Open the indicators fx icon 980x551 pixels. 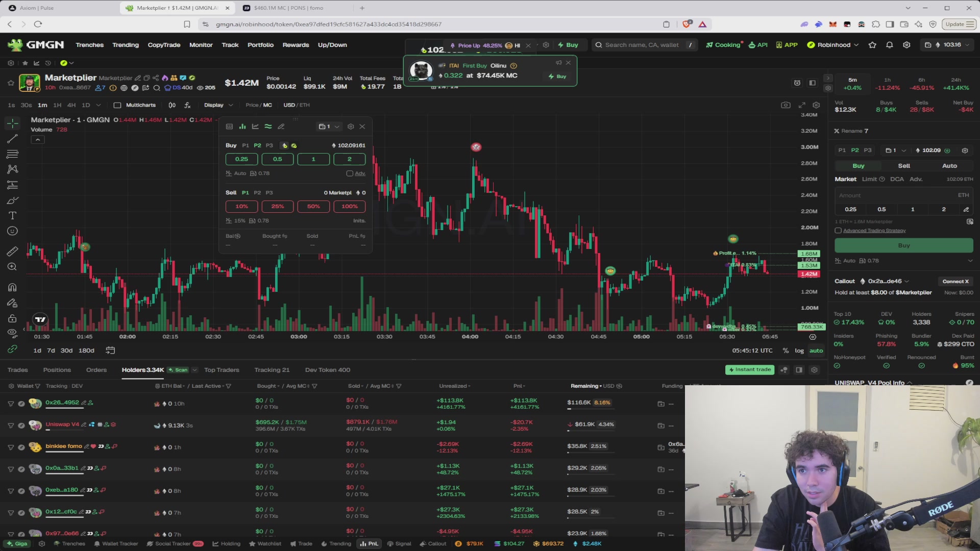click(187, 105)
